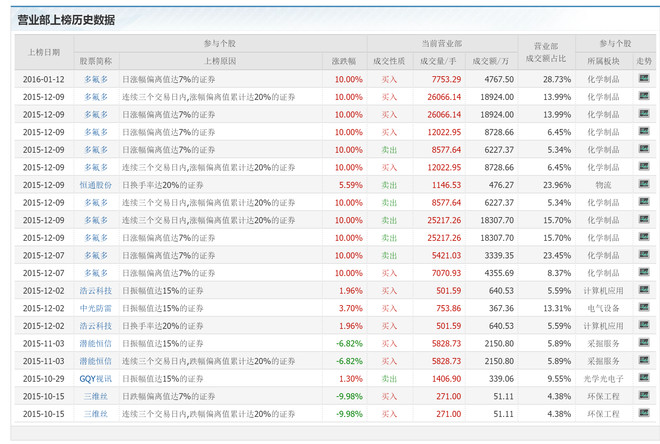The width and height of the screenshot is (660, 444).
Task: Select the 光学光电子 sector cell
Action: point(604,379)
